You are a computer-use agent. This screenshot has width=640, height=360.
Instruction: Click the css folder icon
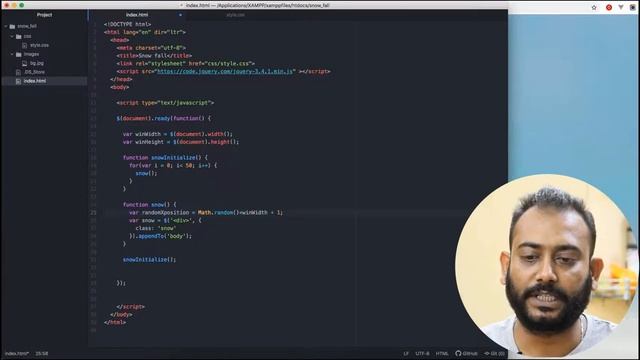(x=18, y=36)
